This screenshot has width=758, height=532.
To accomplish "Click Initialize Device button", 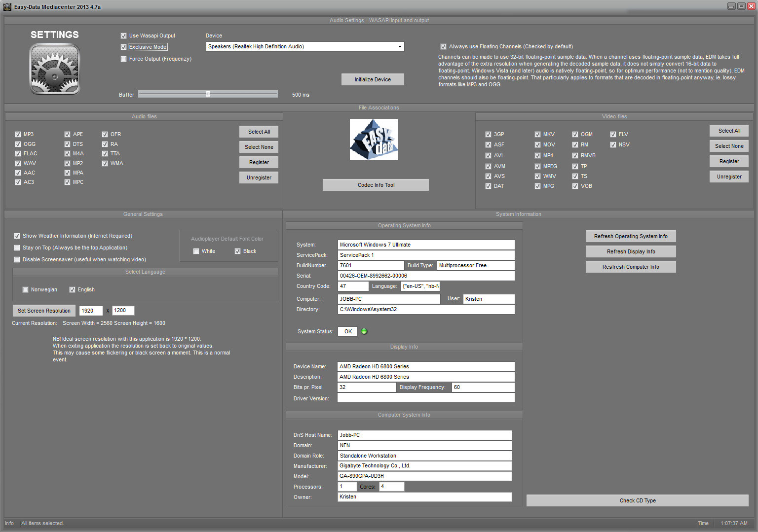I will point(373,79).
